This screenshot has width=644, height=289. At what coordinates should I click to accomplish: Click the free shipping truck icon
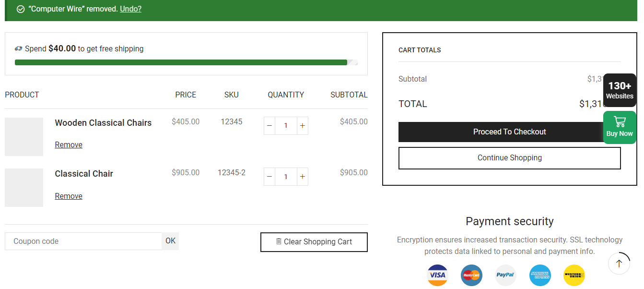click(18, 48)
